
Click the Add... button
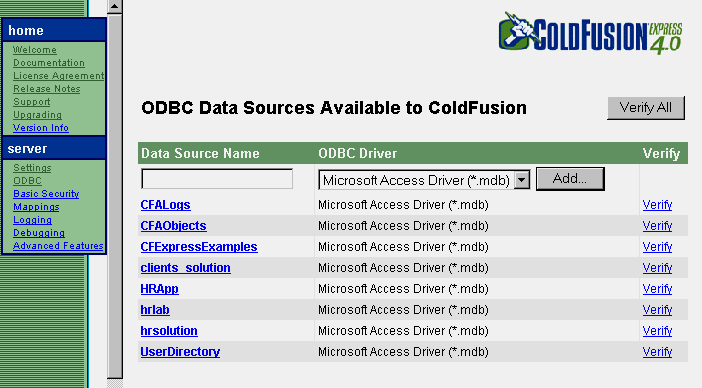pos(570,179)
